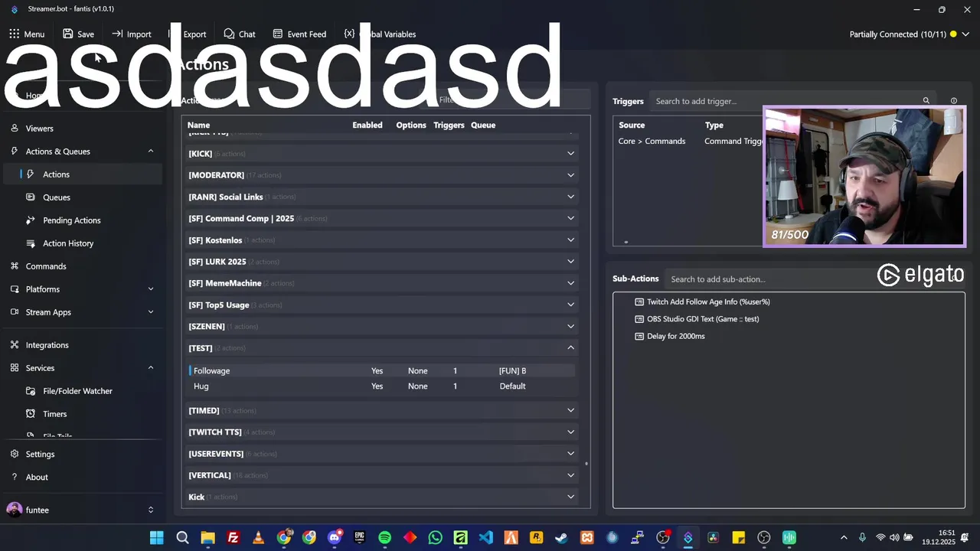
Task: Collapse the [TEST] action group
Action: pyautogui.click(x=570, y=347)
